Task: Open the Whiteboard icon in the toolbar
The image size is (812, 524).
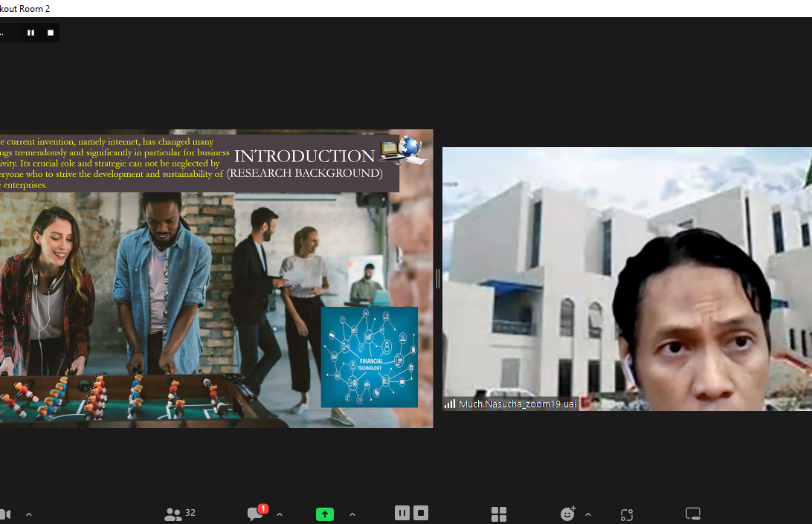Action: [x=693, y=514]
